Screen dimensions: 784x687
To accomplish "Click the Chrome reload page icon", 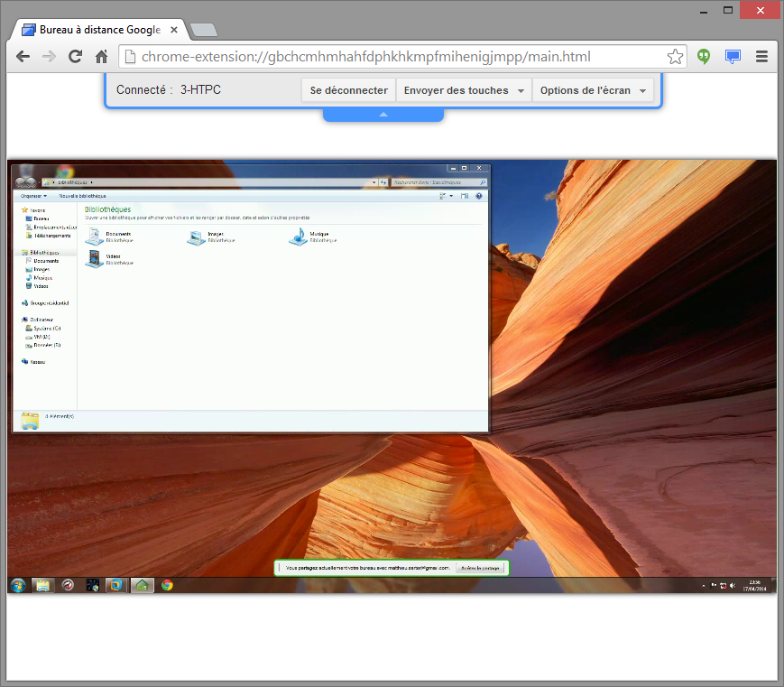I will pos(75,56).
